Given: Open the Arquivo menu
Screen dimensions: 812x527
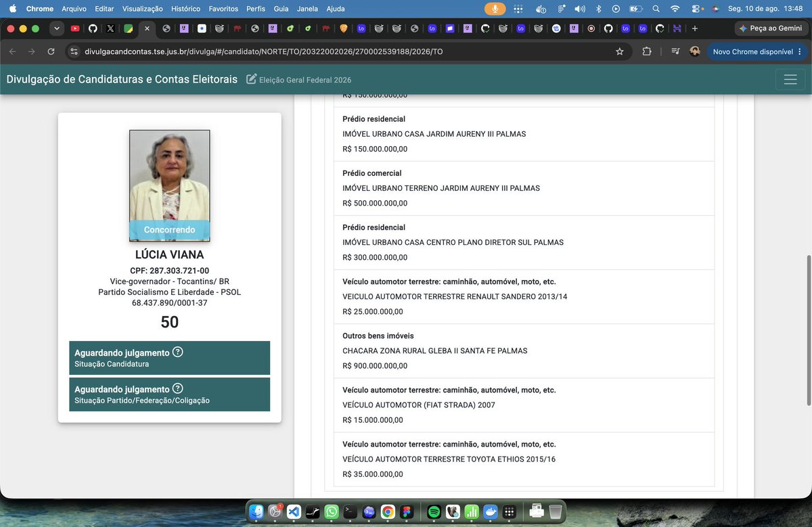Looking at the screenshot, I should tap(74, 9).
